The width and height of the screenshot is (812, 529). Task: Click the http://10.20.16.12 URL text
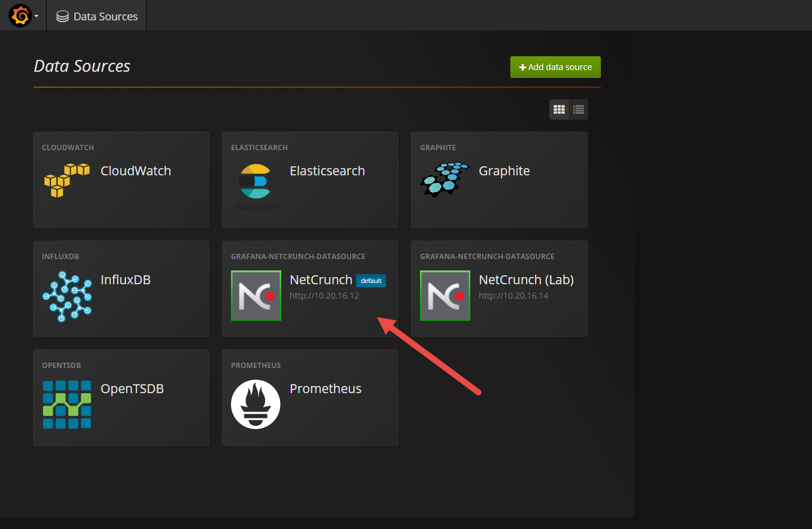[x=324, y=296]
